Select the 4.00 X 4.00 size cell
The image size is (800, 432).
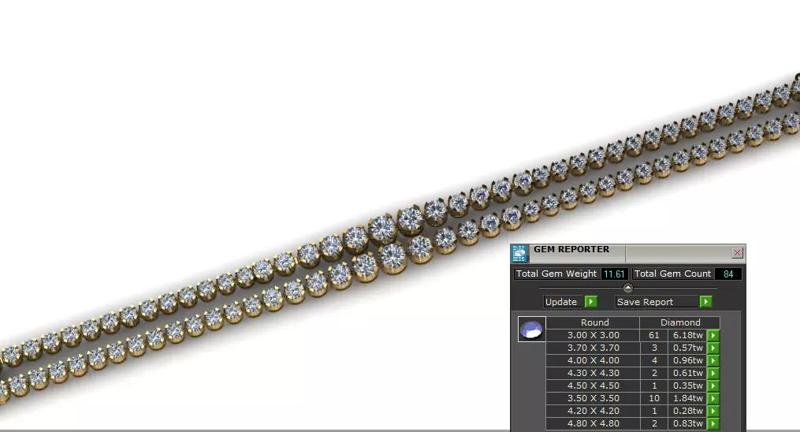click(593, 361)
